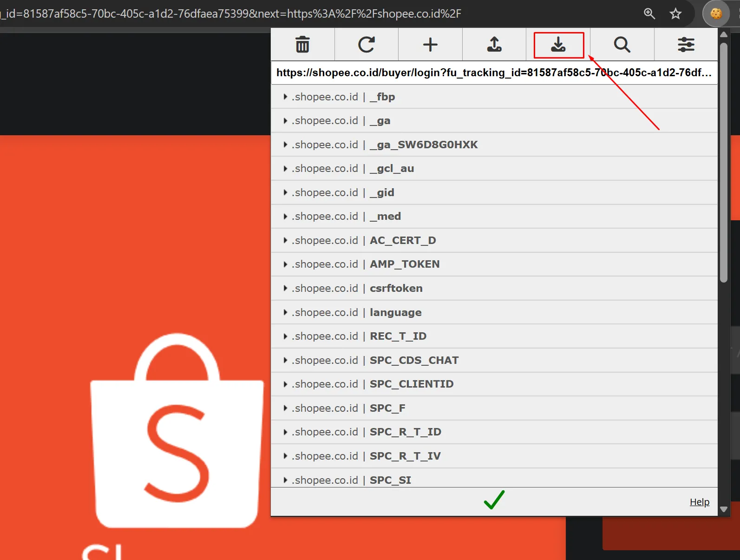
Task: Open the Help link
Action: point(700,502)
